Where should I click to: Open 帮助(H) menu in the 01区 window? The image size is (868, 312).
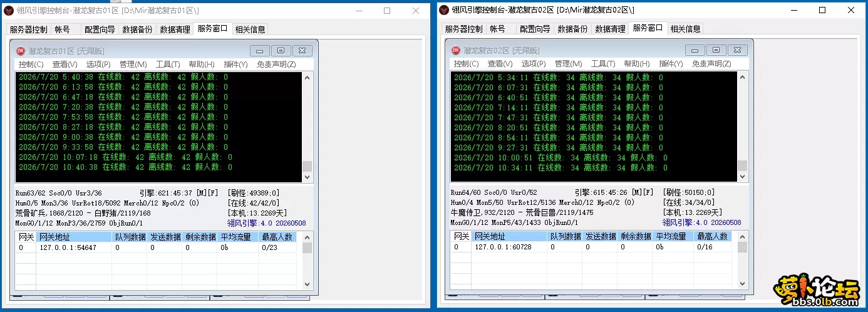(x=202, y=65)
